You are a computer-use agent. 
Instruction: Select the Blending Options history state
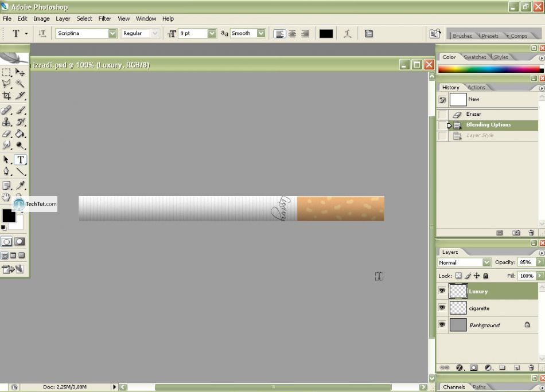(x=488, y=125)
